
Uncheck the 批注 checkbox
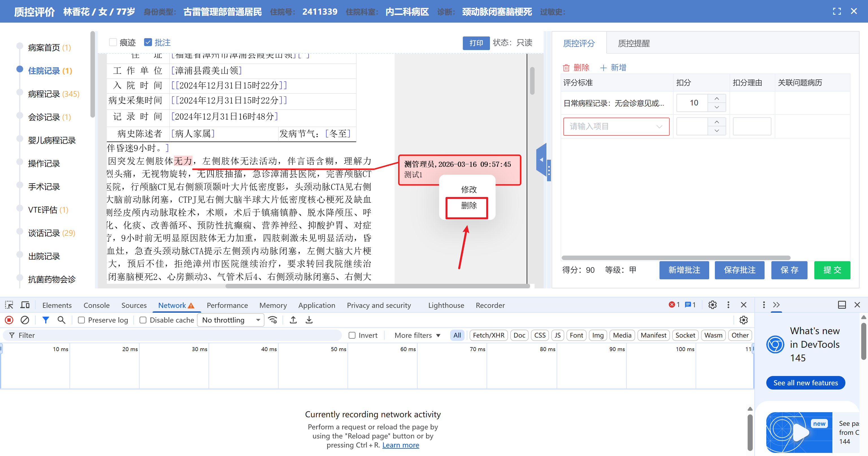pos(148,42)
